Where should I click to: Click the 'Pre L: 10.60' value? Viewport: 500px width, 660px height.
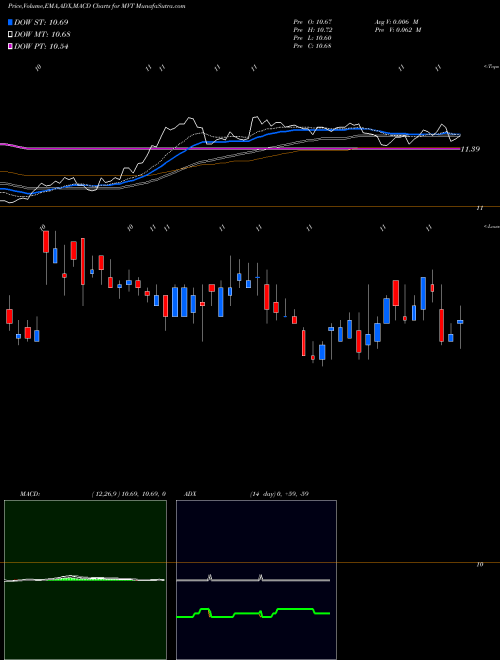point(313,38)
